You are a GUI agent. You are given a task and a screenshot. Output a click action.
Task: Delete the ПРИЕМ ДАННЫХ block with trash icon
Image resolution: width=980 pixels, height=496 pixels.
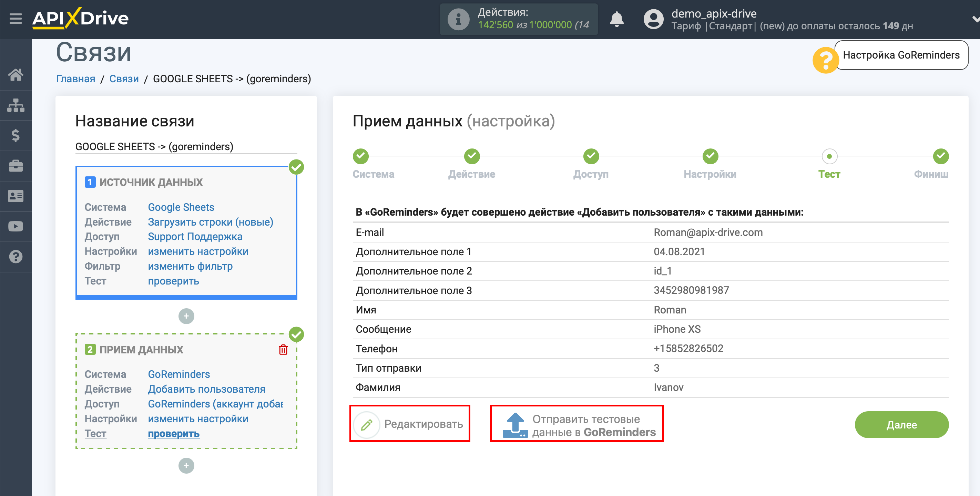coord(283,350)
